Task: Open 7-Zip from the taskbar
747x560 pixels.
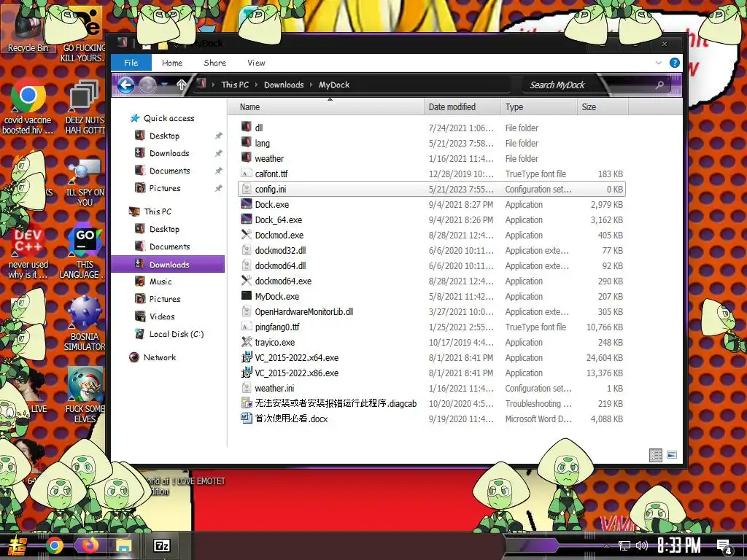Action: pyautogui.click(x=162, y=545)
